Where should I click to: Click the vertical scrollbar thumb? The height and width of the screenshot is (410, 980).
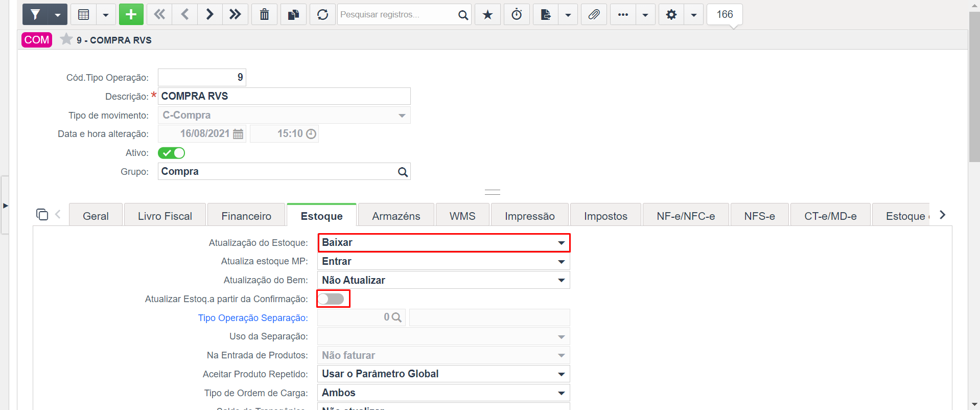coord(974,86)
